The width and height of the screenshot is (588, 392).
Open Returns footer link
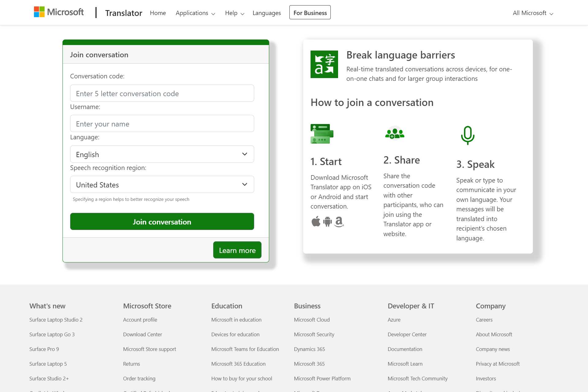131,364
